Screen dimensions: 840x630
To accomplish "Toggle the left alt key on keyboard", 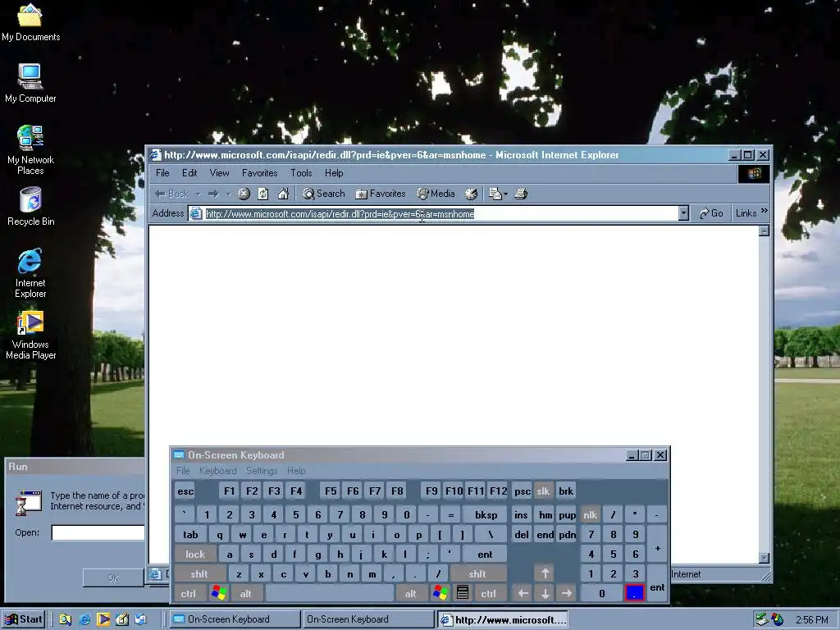I will pyautogui.click(x=246, y=593).
